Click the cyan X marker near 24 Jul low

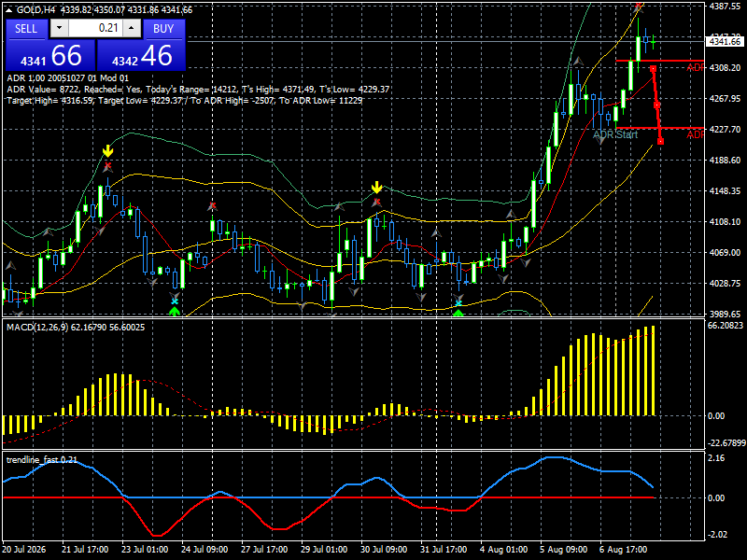[x=175, y=301]
